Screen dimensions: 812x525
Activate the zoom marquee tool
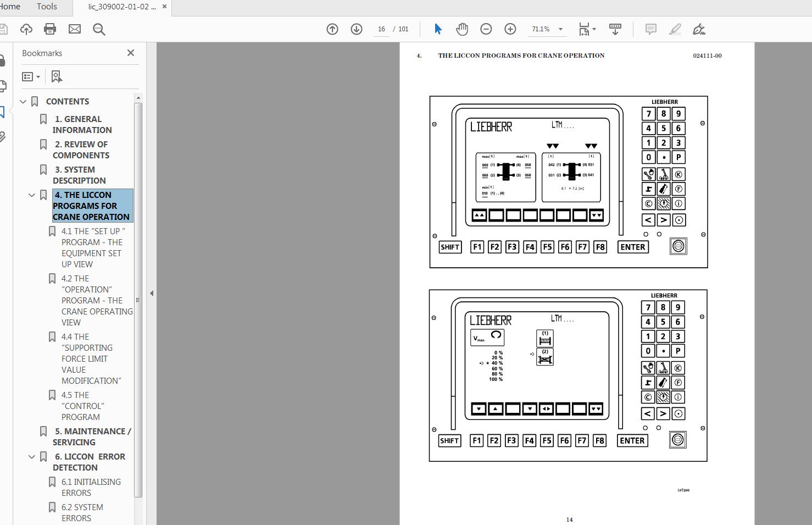(99, 29)
